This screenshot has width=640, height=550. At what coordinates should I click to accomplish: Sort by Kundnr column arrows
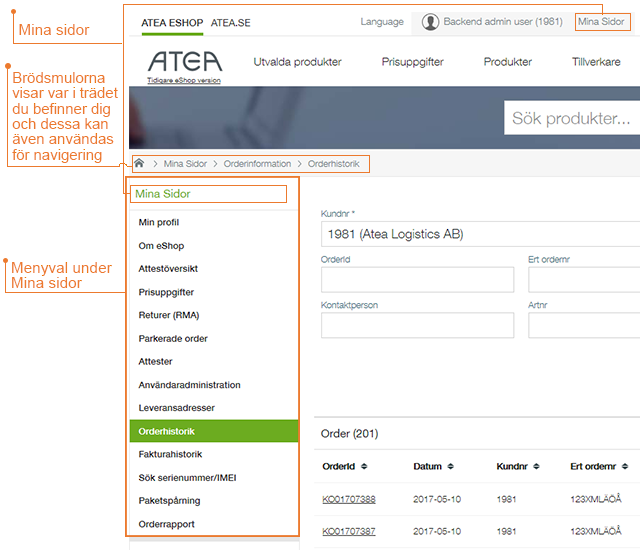[x=536, y=467]
